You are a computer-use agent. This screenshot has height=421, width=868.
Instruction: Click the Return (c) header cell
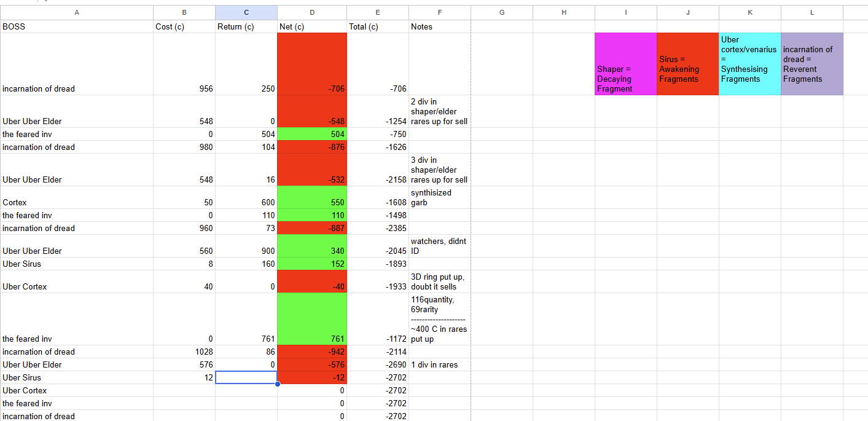point(246,26)
